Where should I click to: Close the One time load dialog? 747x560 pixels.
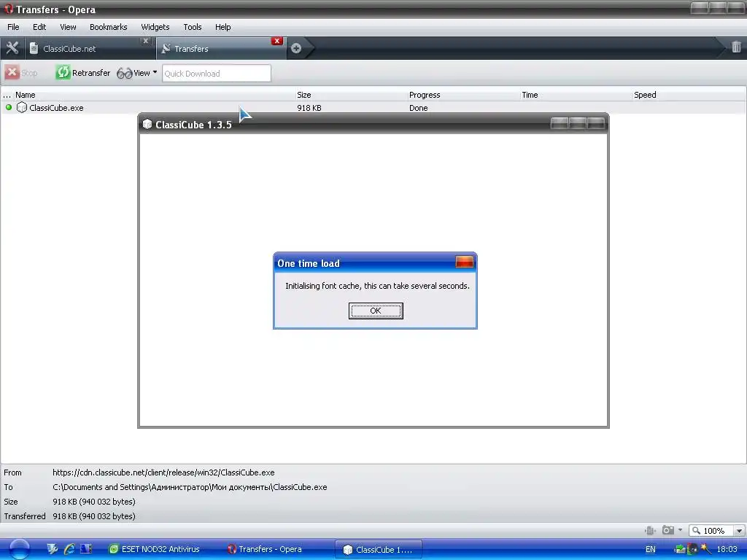point(464,262)
